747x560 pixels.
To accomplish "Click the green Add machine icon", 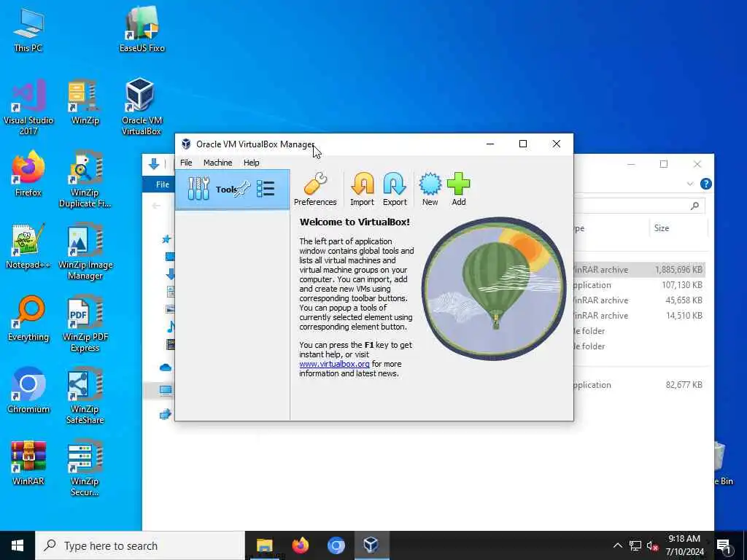I will tap(459, 190).
